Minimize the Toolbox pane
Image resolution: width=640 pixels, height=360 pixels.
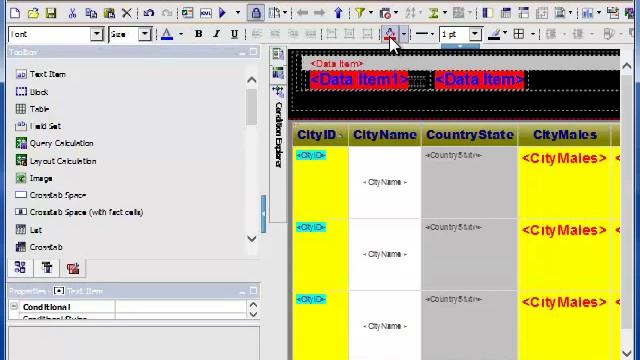point(242,52)
